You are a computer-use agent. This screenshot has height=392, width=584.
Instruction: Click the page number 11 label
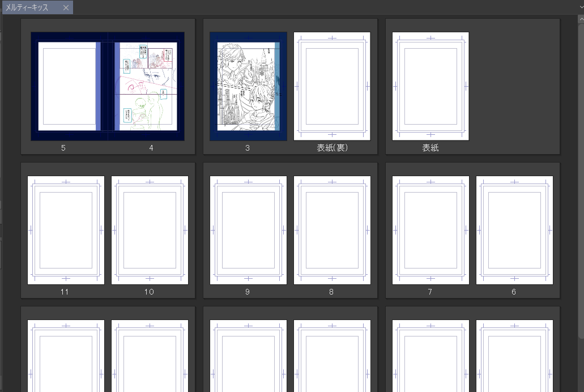click(x=65, y=292)
